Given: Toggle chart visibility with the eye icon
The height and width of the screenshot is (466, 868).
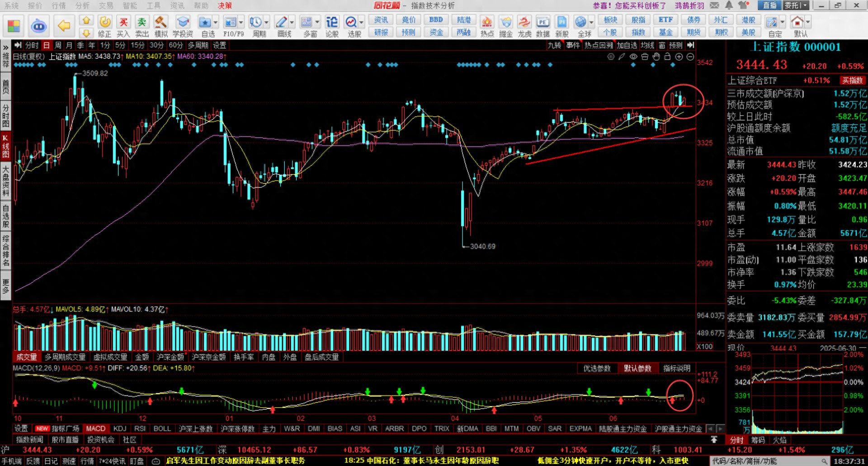Looking at the screenshot, I should point(633,57).
